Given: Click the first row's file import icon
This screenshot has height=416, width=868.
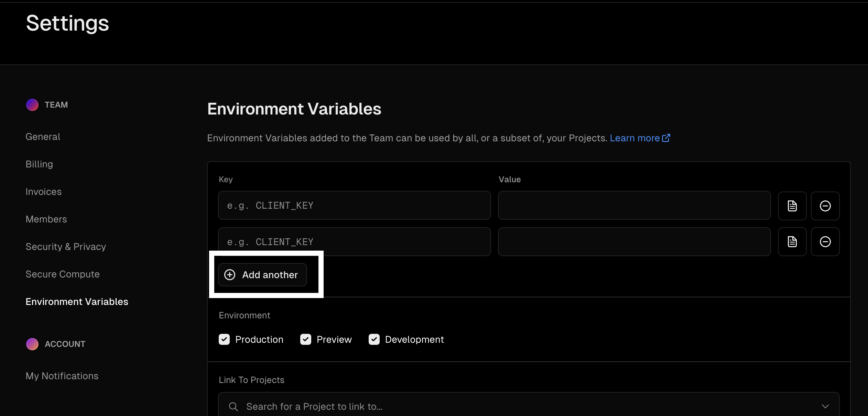Looking at the screenshot, I should click(792, 206).
